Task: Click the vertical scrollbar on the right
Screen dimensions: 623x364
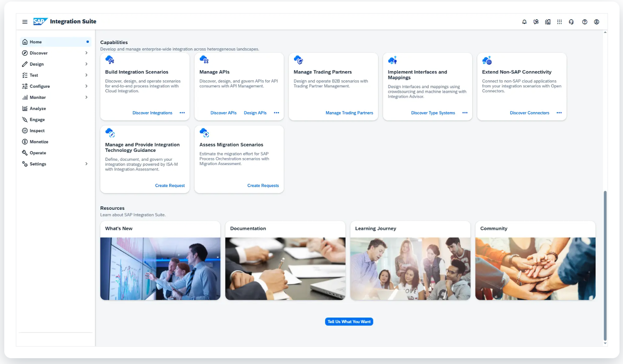Action: (605, 265)
